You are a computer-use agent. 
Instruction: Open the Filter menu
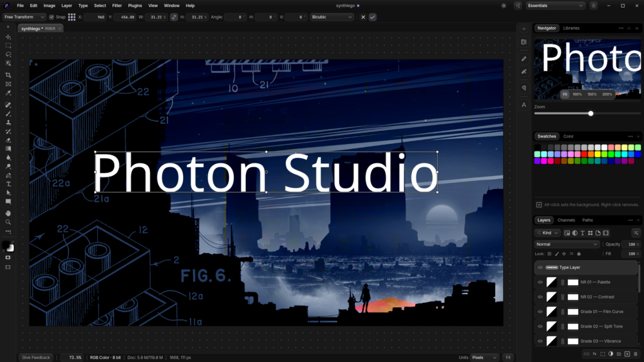tap(117, 6)
